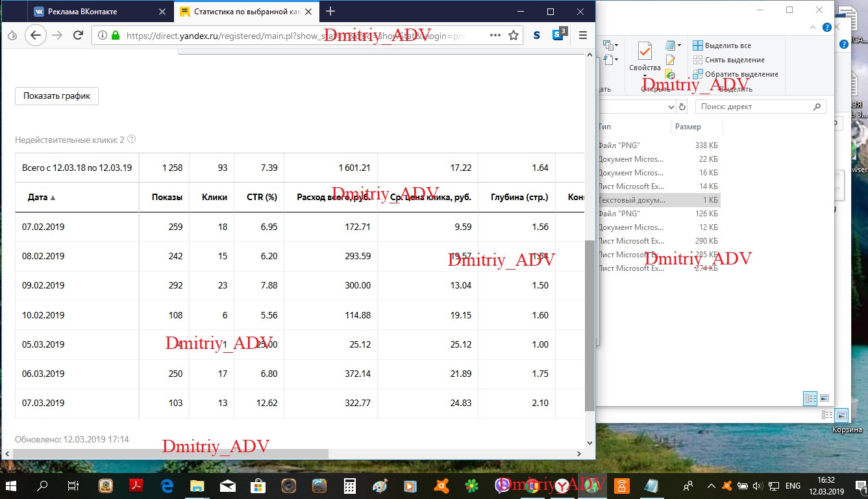Click the blue S extension icon
The height and width of the screenshot is (499, 868).
(537, 36)
